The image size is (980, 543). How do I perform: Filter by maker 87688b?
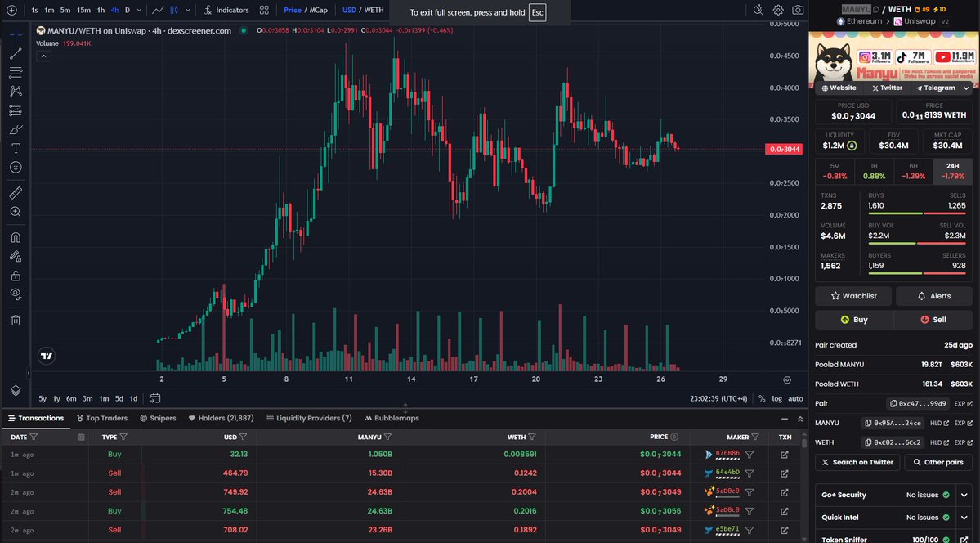click(x=750, y=455)
